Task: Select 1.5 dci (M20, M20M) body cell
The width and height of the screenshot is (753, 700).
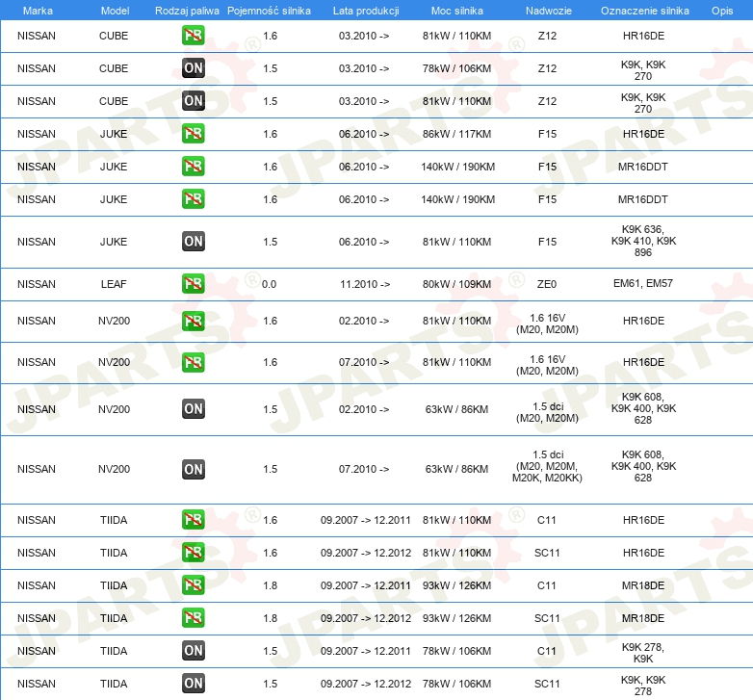Action: point(547,412)
